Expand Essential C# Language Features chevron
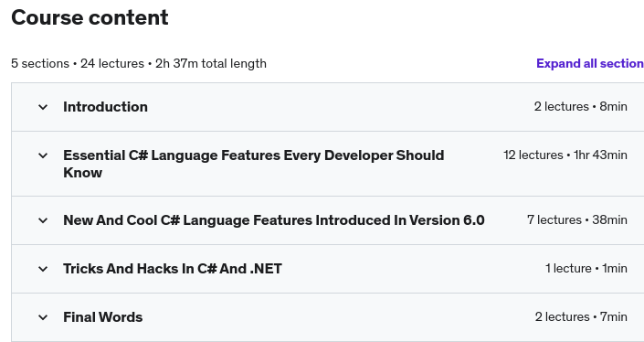 point(43,155)
